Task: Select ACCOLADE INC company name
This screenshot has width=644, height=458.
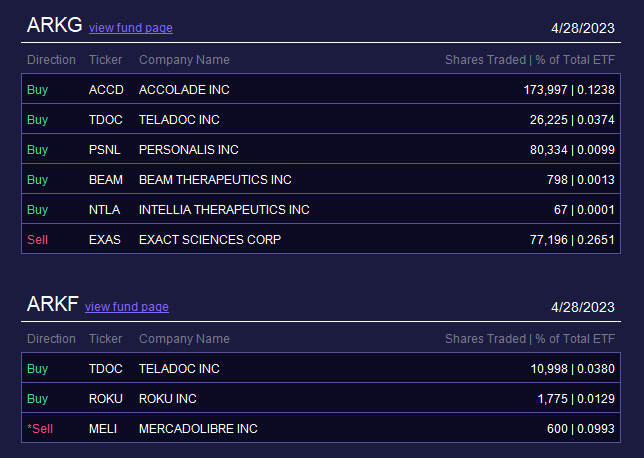Action: tap(184, 90)
